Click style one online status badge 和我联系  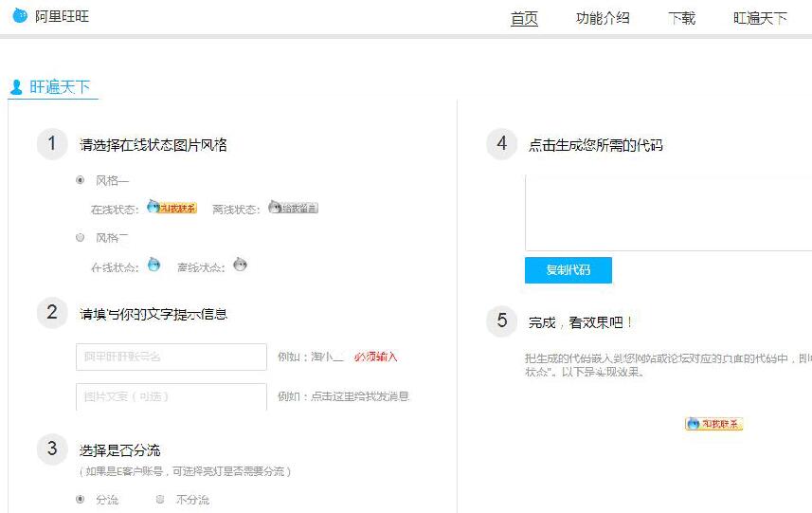pos(171,208)
